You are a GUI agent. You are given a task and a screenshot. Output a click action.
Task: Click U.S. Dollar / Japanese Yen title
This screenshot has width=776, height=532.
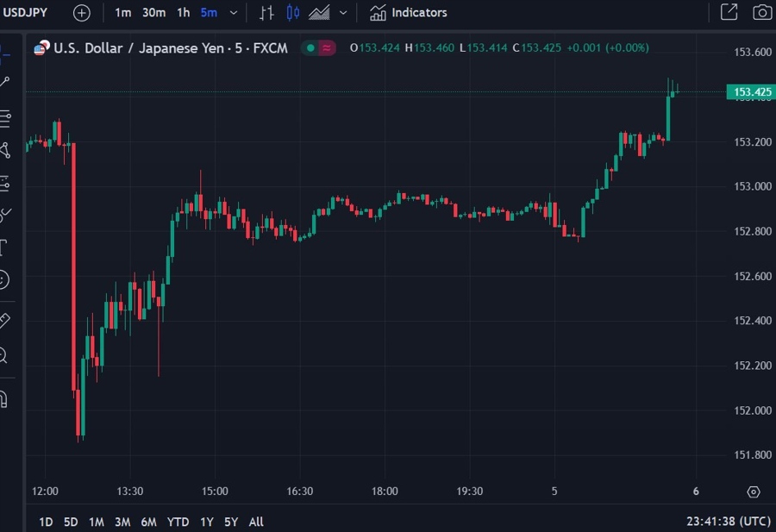click(x=140, y=48)
